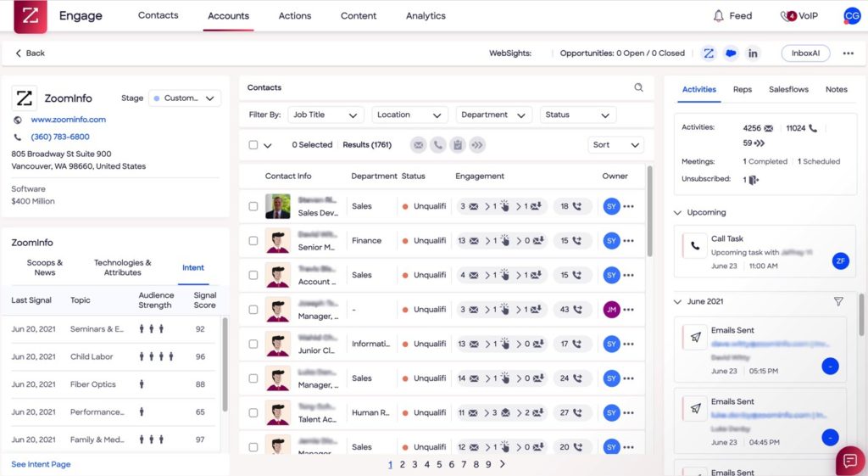Click the bulk task clipboard icon
Viewport: 868px width, 476px height.
pos(457,145)
